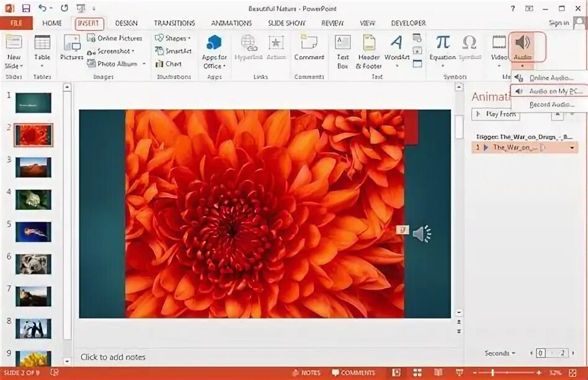Start Slide Show from the status bar icon
The width and height of the screenshot is (588, 380).
459,373
